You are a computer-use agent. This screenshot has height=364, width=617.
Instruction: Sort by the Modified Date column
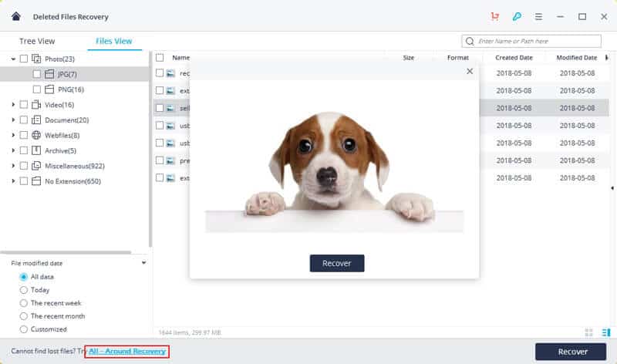click(x=576, y=58)
